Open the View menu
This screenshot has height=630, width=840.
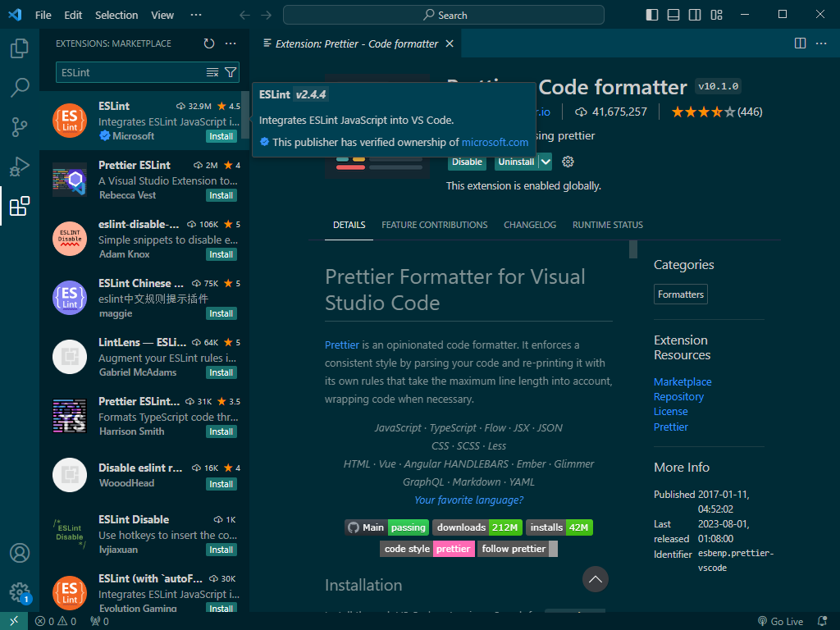pyautogui.click(x=162, y=15)
